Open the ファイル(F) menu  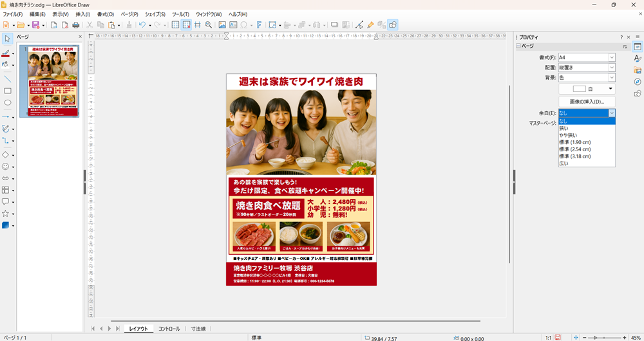[13, 14]
